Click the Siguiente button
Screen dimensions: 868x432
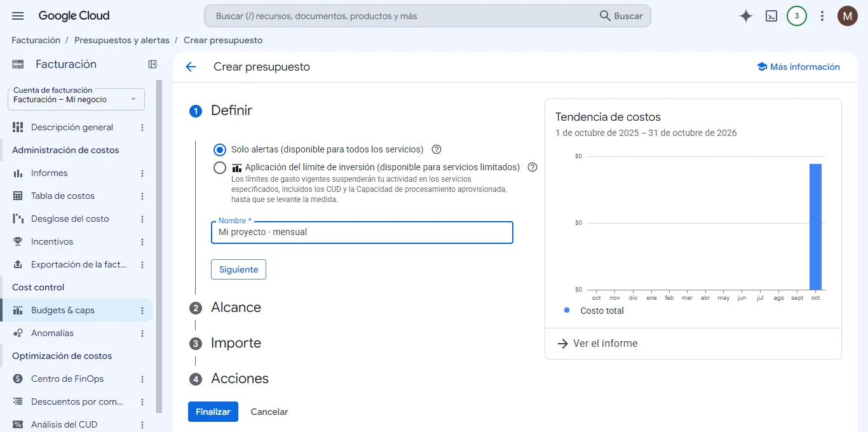tap(238, 269)
